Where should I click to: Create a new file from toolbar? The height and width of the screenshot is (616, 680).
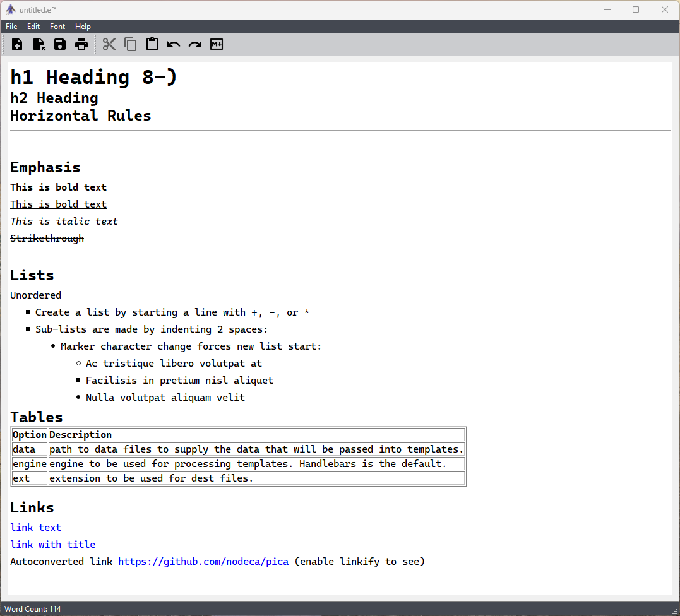(x=17, y=44)
